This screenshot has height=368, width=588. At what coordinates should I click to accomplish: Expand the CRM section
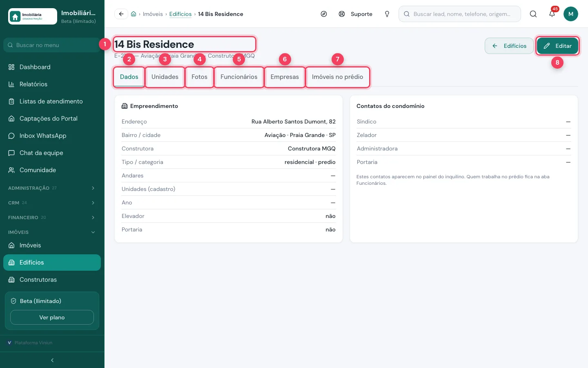(x=52, y=203)
